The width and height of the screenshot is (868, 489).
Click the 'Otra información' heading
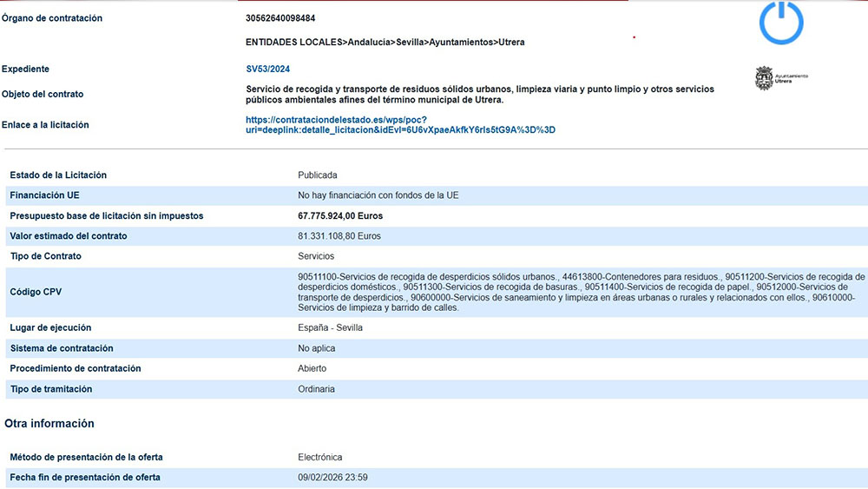point(49,424)
